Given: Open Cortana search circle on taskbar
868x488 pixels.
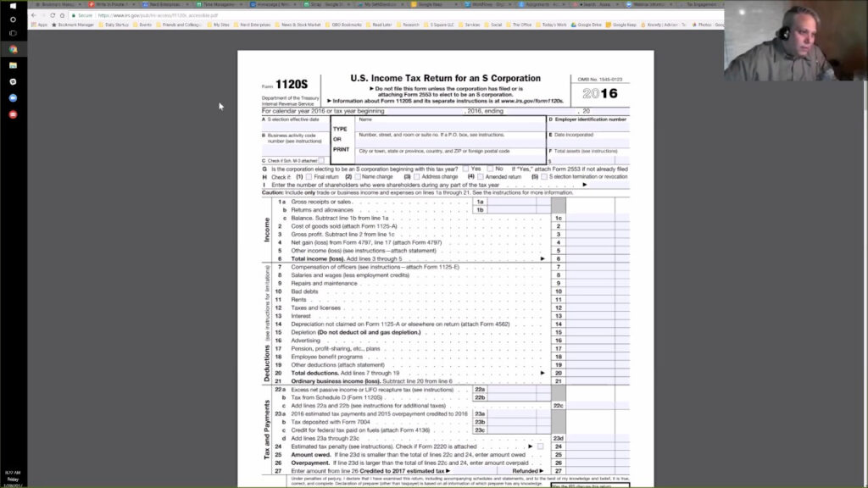Looking at the screenshot, I should [x=14, y=19].
